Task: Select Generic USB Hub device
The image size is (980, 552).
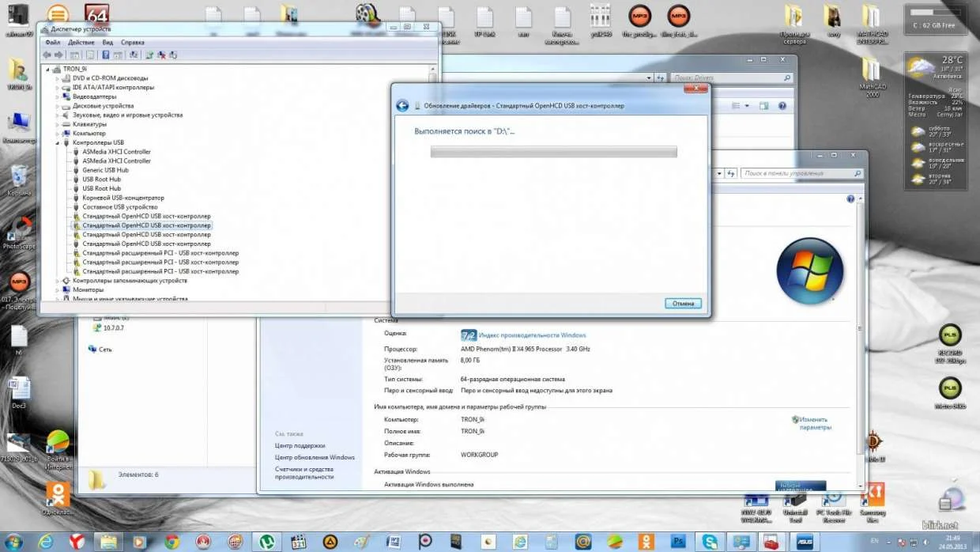Action: click(x=105, y=170)
